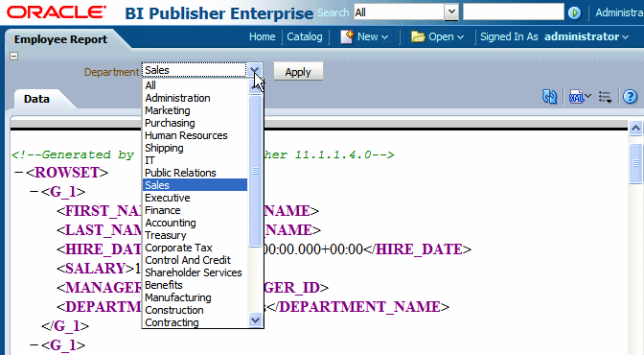Viewport: 644px width, 355px height.
Task: Select 'All' in Department list
Action: [x=195, y=85]
